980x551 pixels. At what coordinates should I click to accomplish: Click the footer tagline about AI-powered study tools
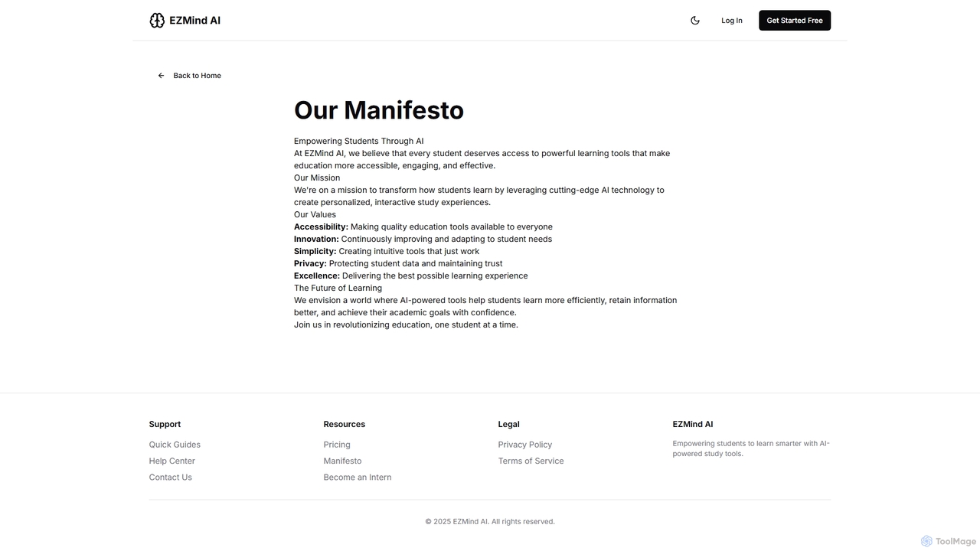click(751, 448)
